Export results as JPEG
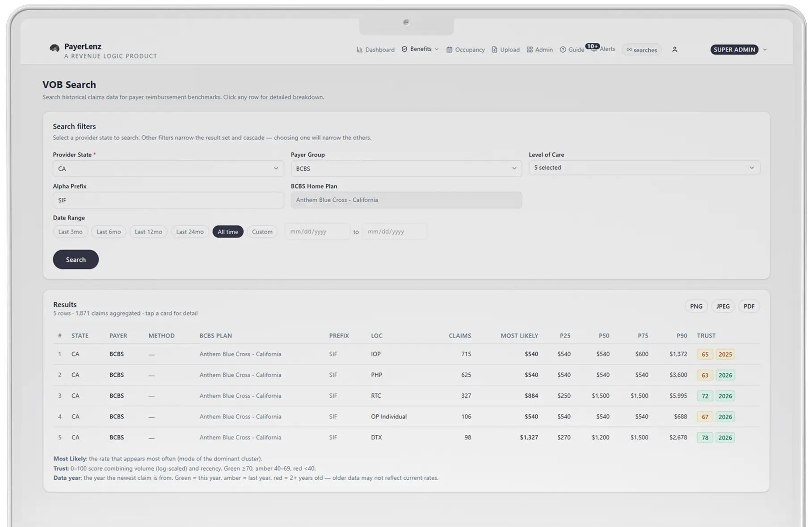 723,306
